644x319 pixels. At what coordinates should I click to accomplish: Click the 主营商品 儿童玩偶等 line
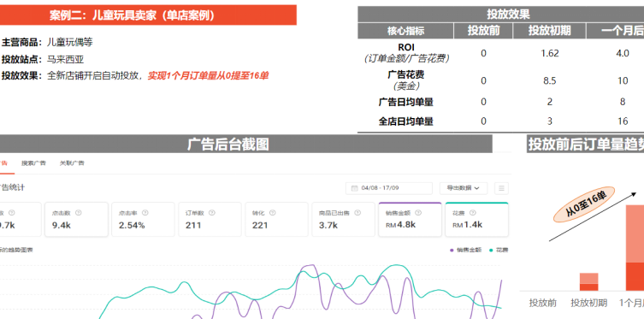click(47, 42)
